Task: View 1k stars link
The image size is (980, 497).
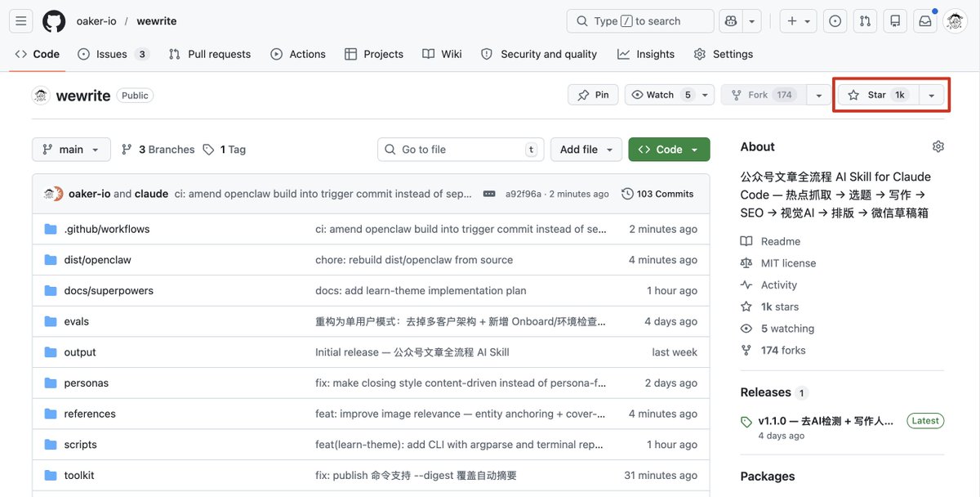Action: [770, 307]
